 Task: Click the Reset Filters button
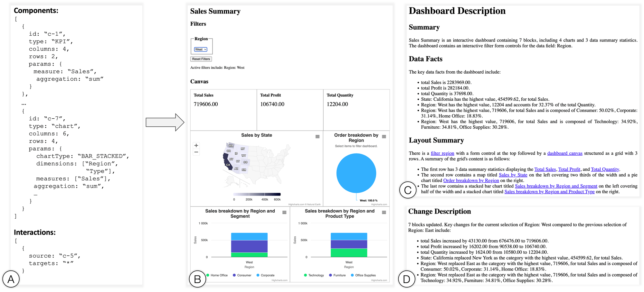coord(201,59)
